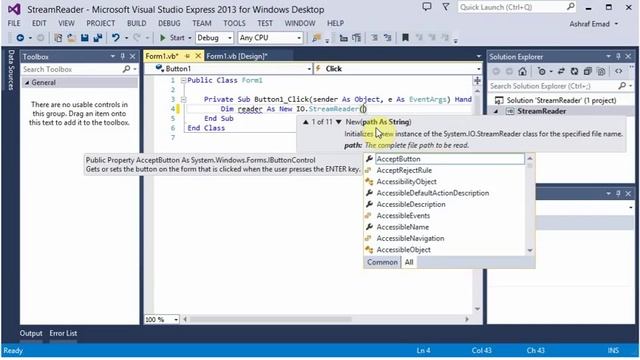
Task: Click the Undo toolbar icon
Action: (x=116, y=38)
